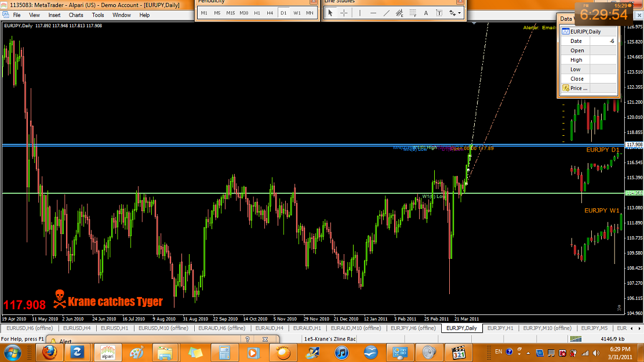
Task: Switch periodicity to M30
Action: [243, 13]
